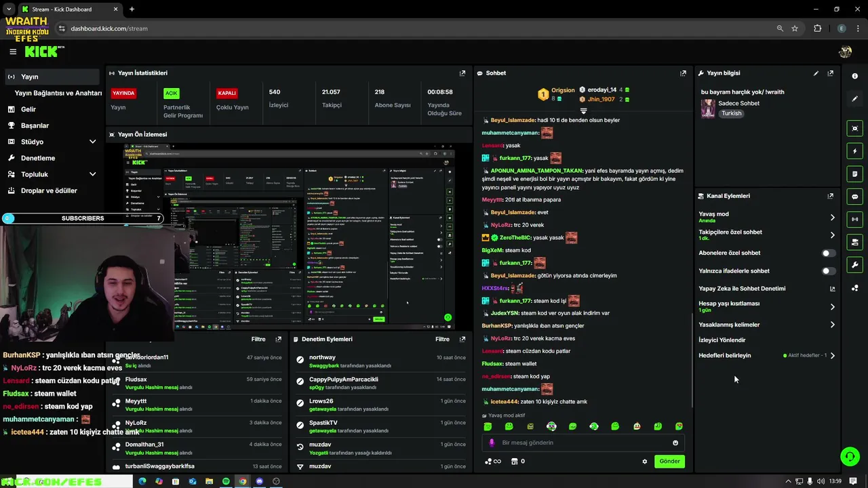Toggle Yalnızca ifadelerle sohbet switch
The width and height of the screenshot is (868, 488).
point(828,271)
